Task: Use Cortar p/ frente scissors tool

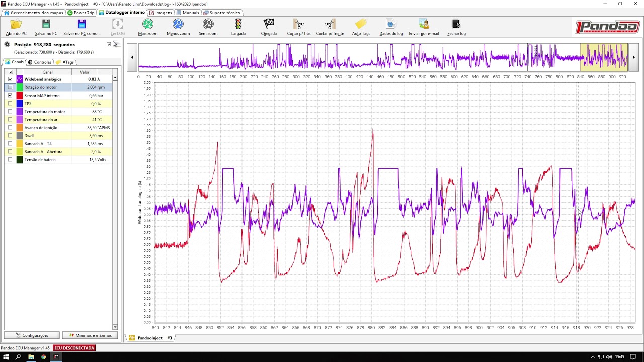Action: coord(330,27)
